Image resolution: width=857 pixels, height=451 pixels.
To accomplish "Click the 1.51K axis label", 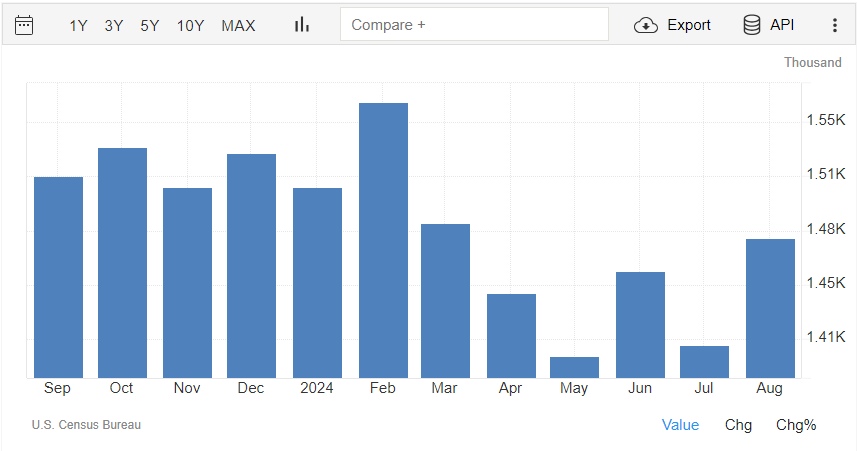I will [826, 174].
